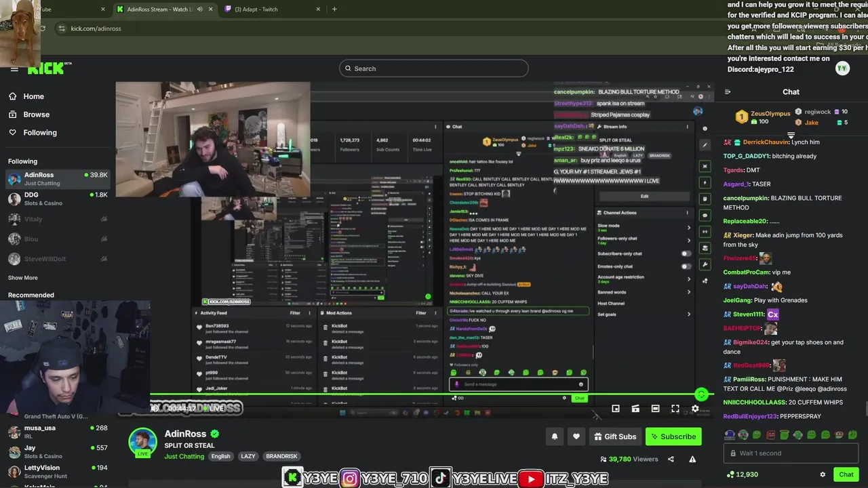Close the Adapt - Twitch browser tab

point(318,9)
